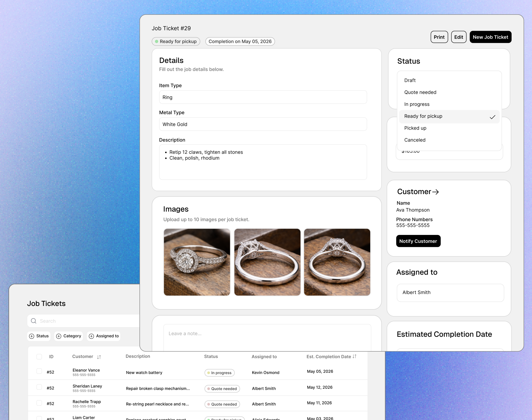
Task: Click the Notify Customer button
Action: (x=418, y=241)
